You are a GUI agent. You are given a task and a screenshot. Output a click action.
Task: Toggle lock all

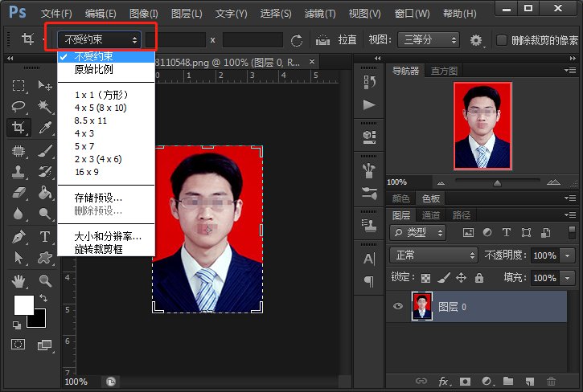click(x=479, y=278)
